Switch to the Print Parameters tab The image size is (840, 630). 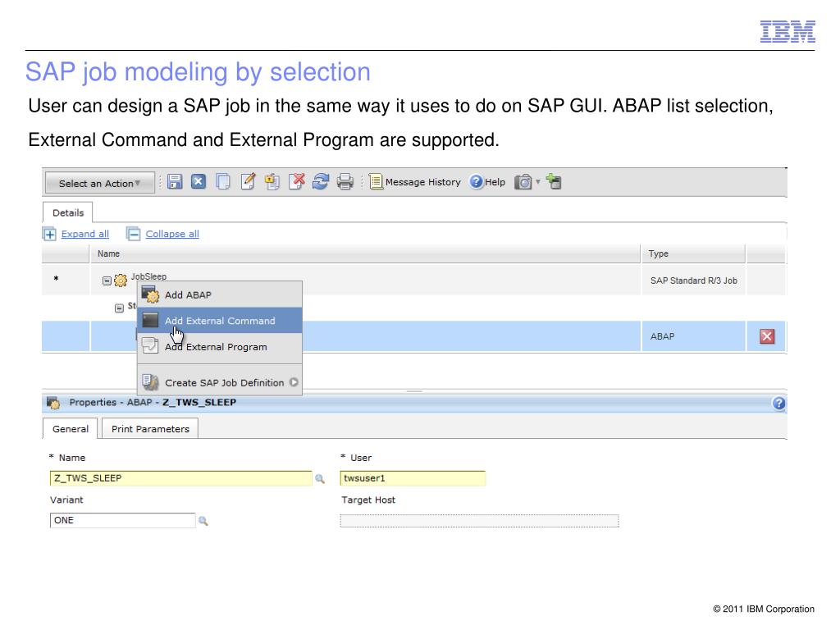click(150, 429)
